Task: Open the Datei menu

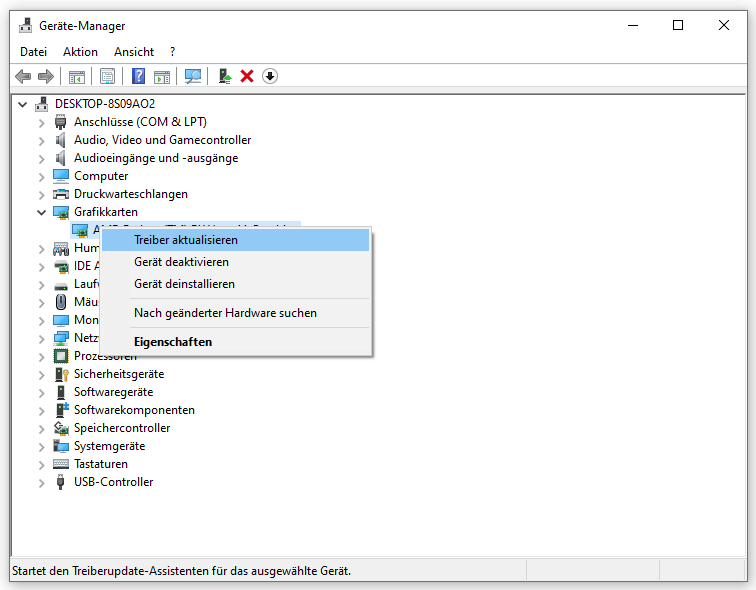Action: click(33, 52)
